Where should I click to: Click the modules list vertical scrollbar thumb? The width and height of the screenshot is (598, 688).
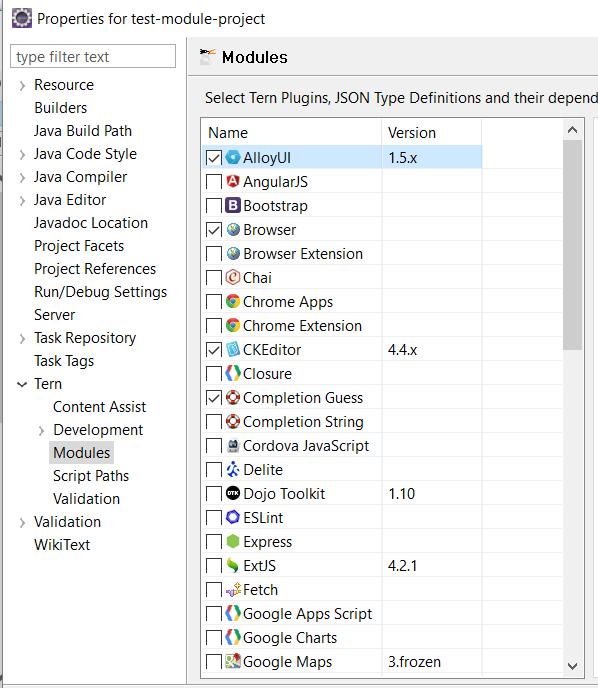click(x=572, y=245)
